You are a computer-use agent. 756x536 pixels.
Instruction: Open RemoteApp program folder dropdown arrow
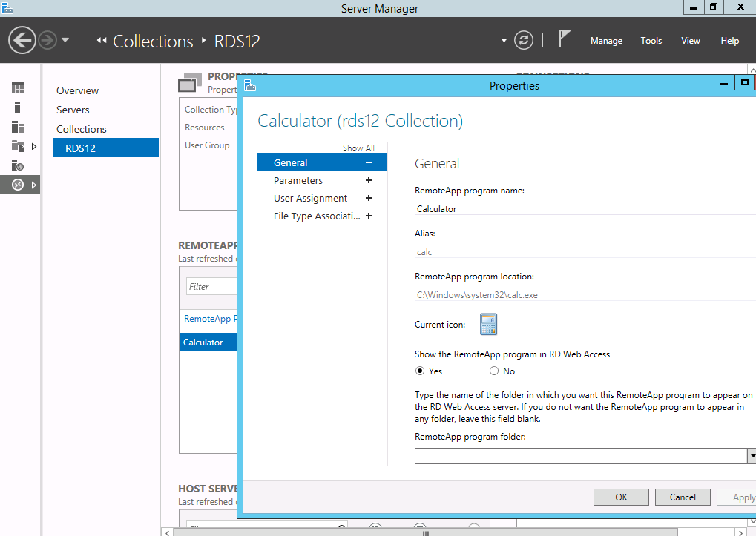point(752,456)
